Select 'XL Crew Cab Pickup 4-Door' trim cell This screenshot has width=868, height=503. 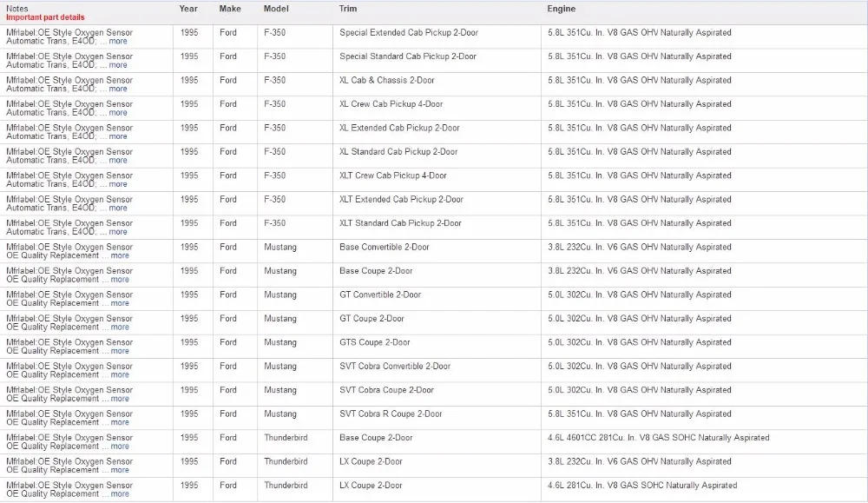[391, 104]
